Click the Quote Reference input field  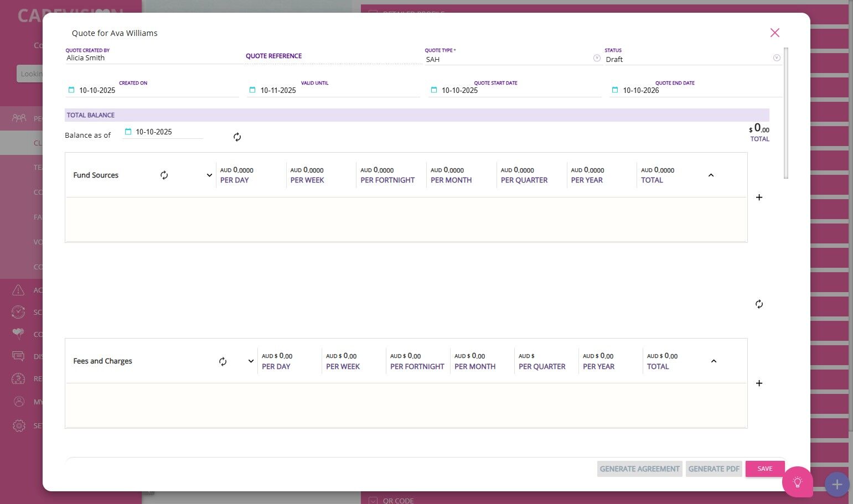[334, 56]
